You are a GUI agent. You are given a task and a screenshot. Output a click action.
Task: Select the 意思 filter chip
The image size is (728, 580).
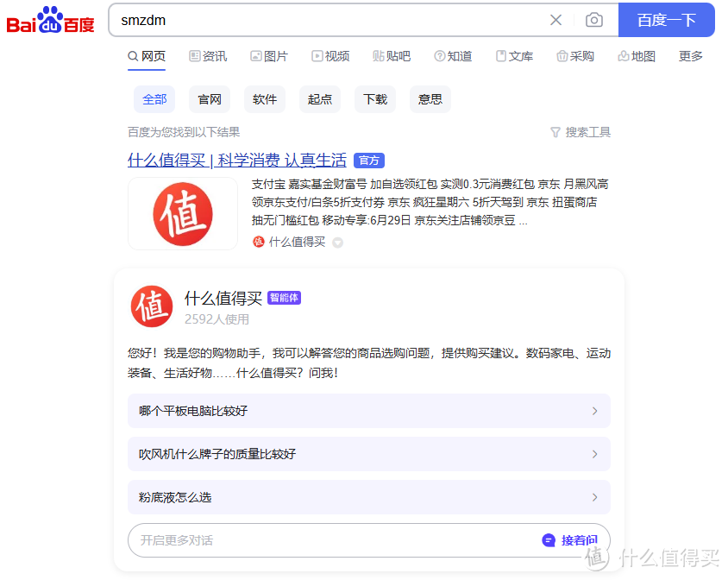tap(430, 99)
